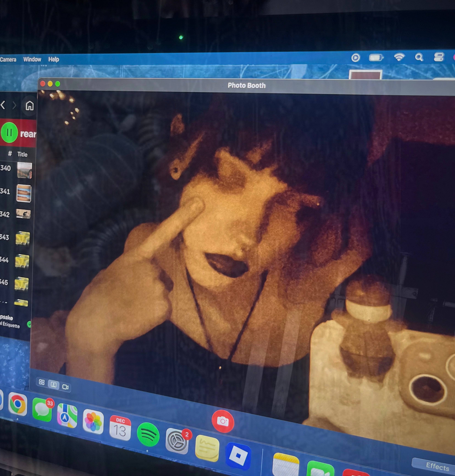Go to Spotify Home
Viewport: 455px width, 476px height.
[x=30, y=106]
